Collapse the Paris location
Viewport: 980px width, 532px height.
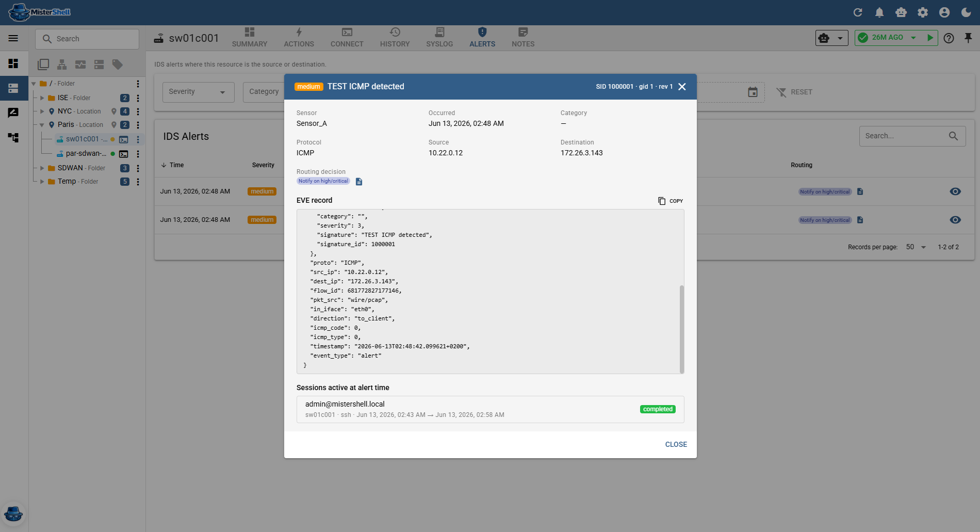click(42, 125)
